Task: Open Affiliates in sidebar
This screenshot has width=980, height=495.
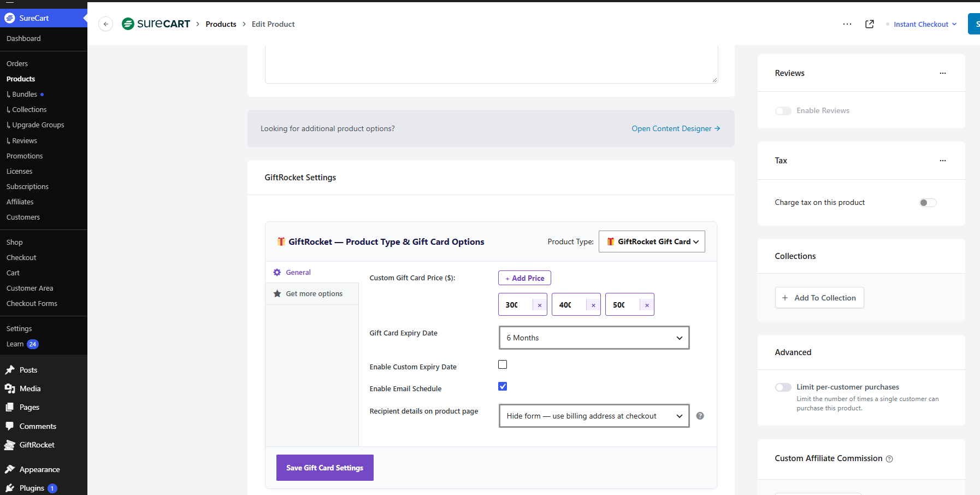Action: [20, 202]
